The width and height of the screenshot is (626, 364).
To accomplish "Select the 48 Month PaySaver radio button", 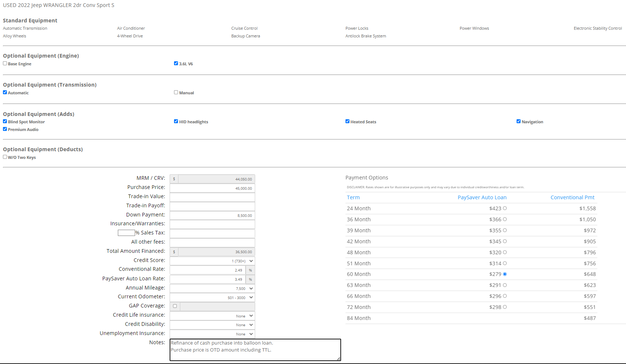I will coord(505,252).
